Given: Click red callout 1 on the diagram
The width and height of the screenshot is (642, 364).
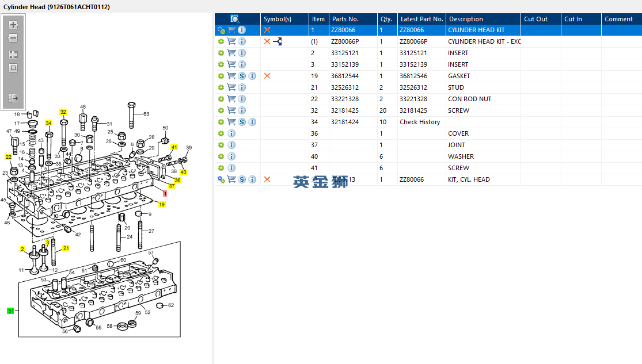Looking at the screenshot, I should click(x=165, y=194).
